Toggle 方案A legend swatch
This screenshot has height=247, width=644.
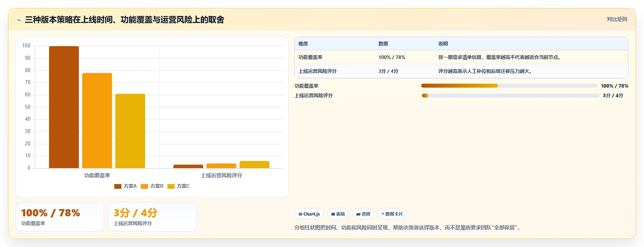point(118,186)
